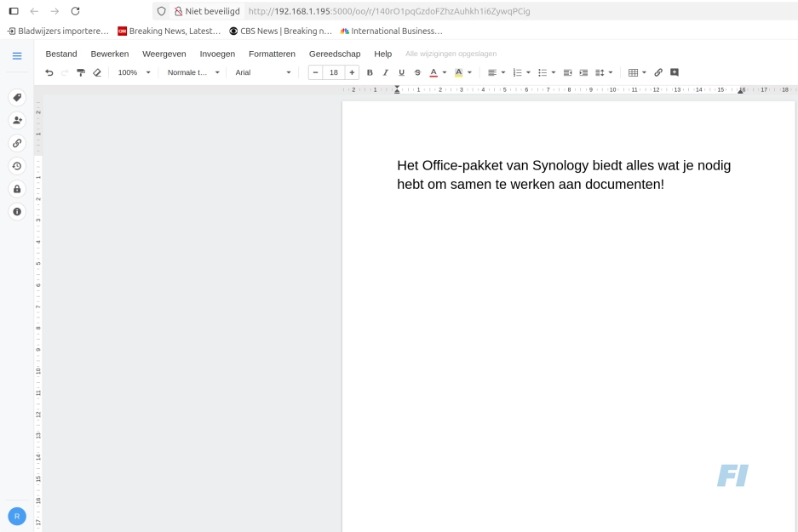Image resolution: width=798 pixels, height=532 pixels.
Task: Apply the red text color
Action: 433,72
